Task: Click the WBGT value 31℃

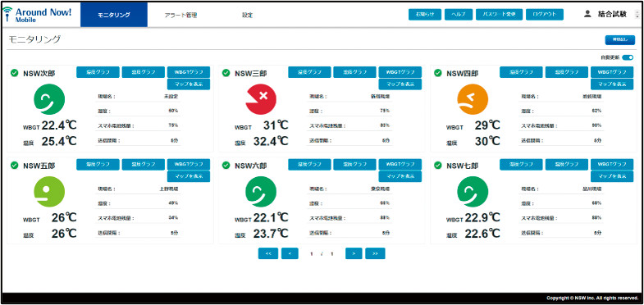Action: [x=276, y=125]
